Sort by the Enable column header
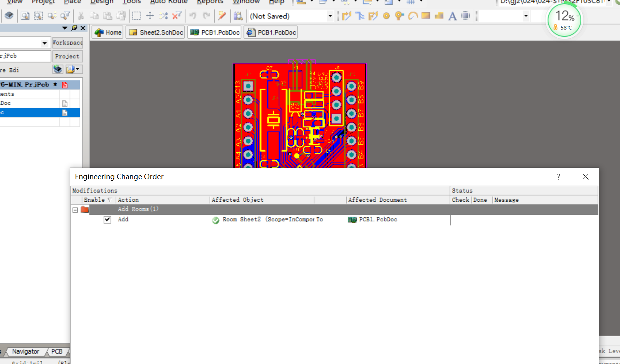The width and height of the screenshot is (620, 364). pyautogui.click(x=98, y=200)
